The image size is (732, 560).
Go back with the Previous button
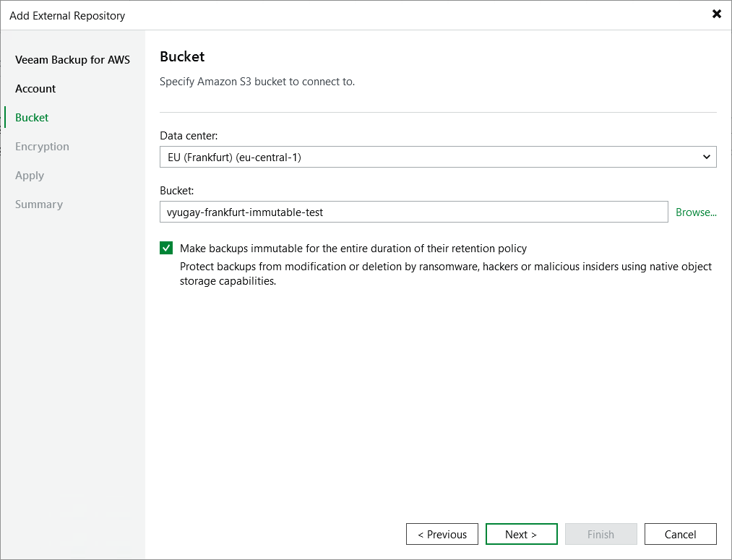442,534
